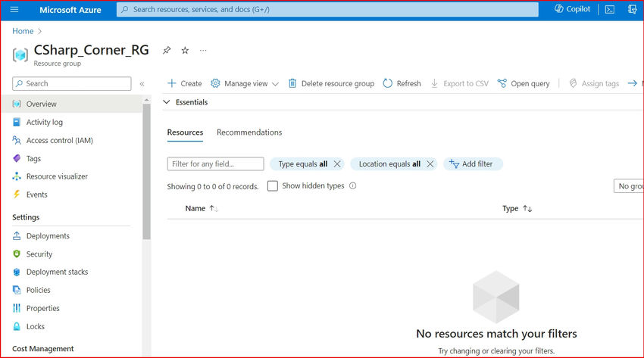Open the No grouping dropdown
The width and height of the screenshot is (644, 358).
pyautogui.click(x=628, y=186)
